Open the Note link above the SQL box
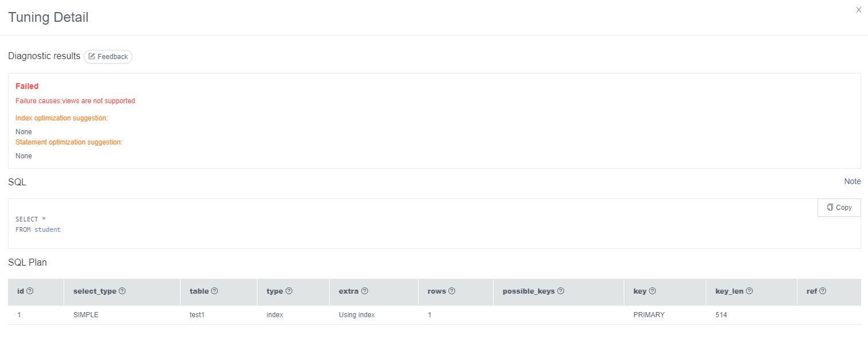868x339 pixels. pos(853,181)
